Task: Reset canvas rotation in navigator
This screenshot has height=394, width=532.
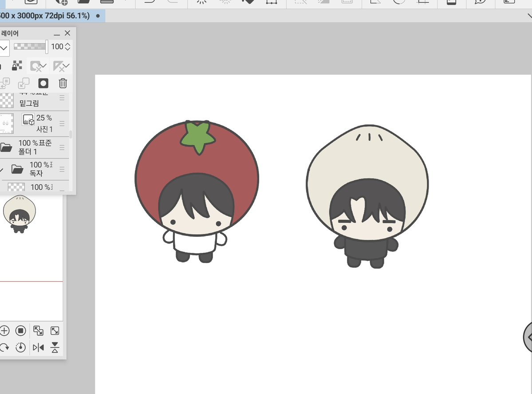Action: (x=21, y=347)
